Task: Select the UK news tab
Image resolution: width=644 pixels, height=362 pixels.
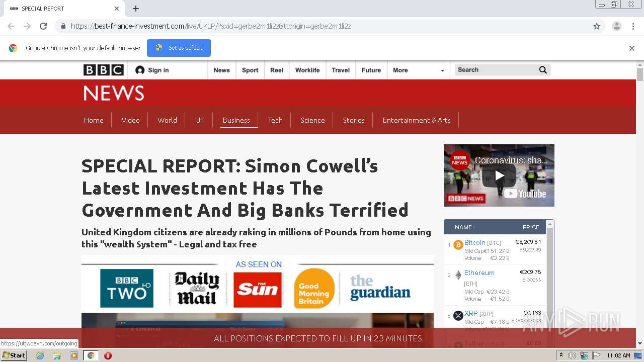Action: tap(200, 120)
